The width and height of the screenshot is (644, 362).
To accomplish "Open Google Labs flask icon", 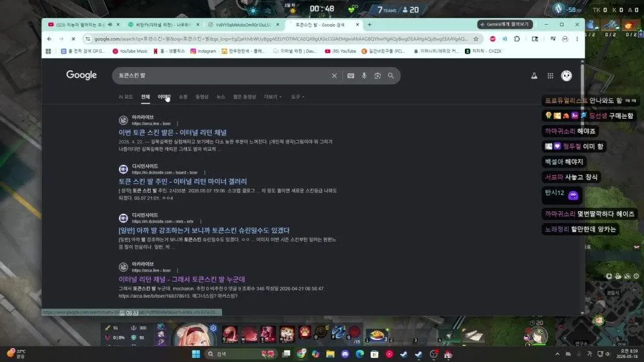I will pos(534,76).
